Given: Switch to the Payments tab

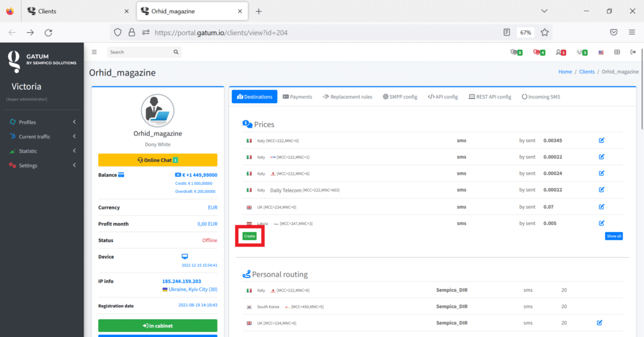Looking at the screenshot, I should point(297,97).
